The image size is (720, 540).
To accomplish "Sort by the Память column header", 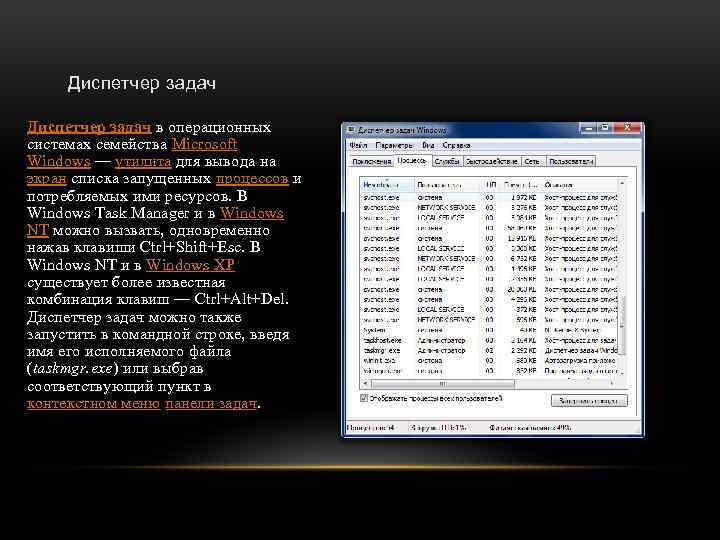I will point(520,185).
